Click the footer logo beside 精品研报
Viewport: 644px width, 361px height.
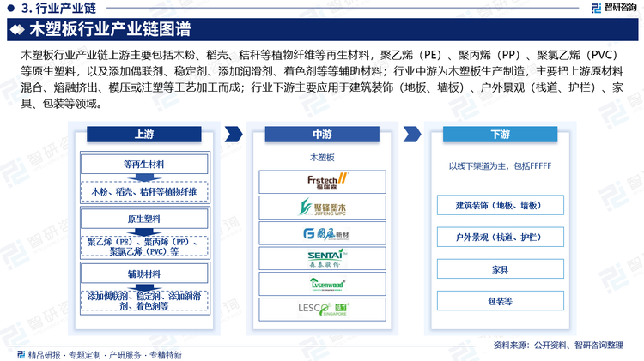coord(21,354)
